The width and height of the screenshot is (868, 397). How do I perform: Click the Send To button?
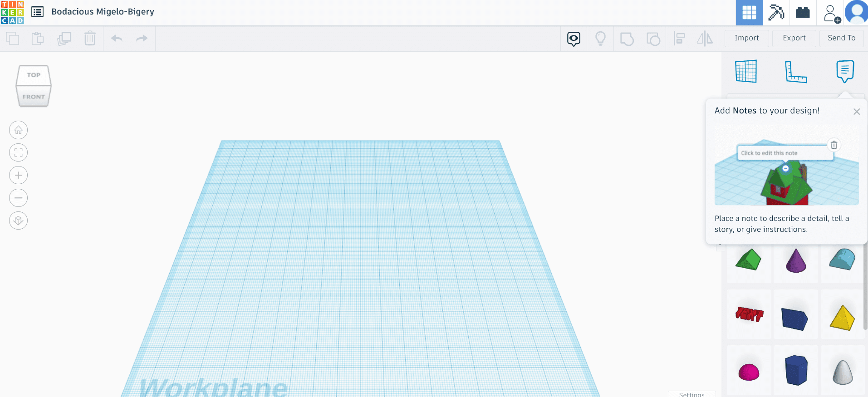click(x=841, y=39)
